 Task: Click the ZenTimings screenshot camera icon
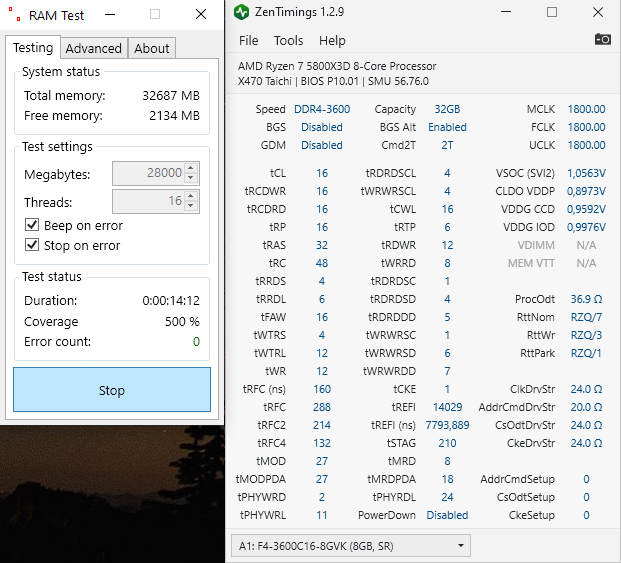pyautogui.click(x=602, y=39)
